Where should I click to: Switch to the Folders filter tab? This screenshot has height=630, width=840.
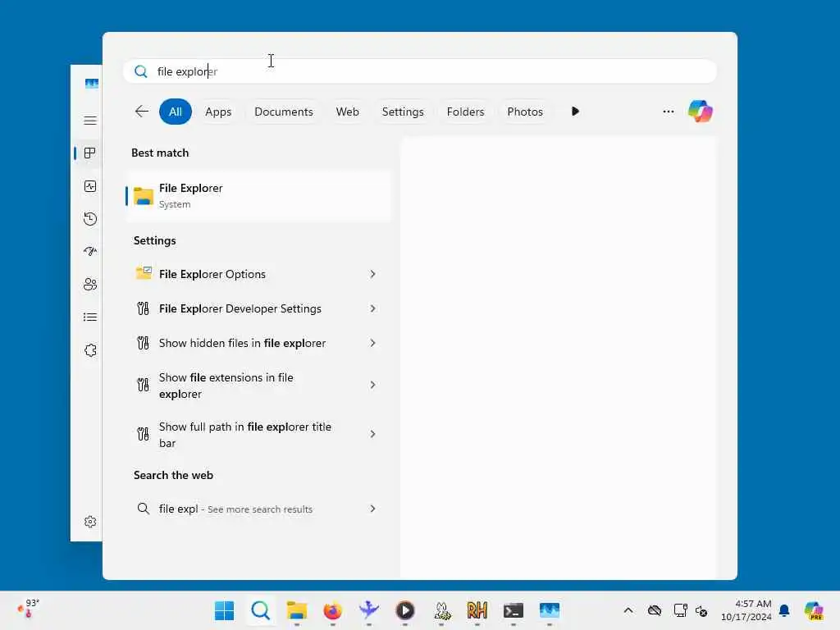tap(466, 112)
